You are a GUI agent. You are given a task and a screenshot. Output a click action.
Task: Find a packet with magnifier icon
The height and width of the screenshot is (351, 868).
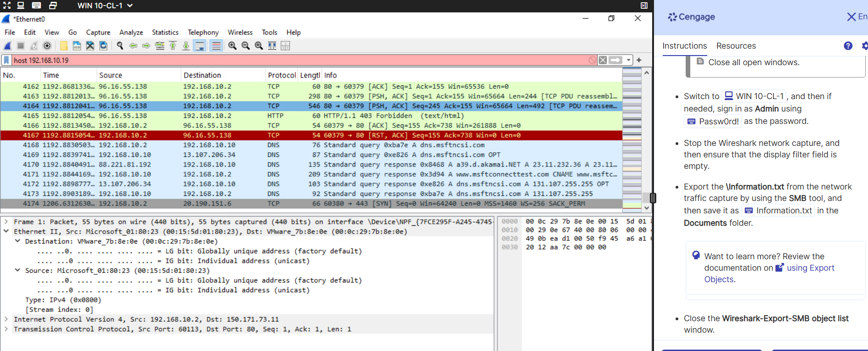[120, 45]
